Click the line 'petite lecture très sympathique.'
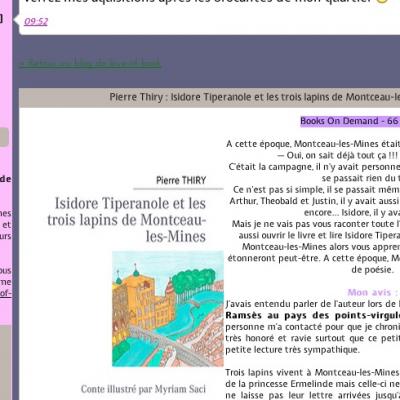The height and width of the screenshot is (400, 400). pyautogui.click(x=292, y=350)
